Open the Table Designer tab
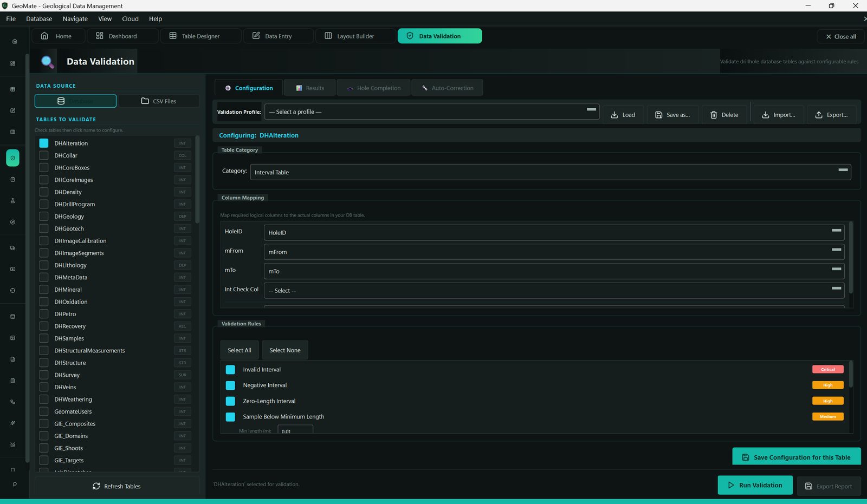 [200, 36]
